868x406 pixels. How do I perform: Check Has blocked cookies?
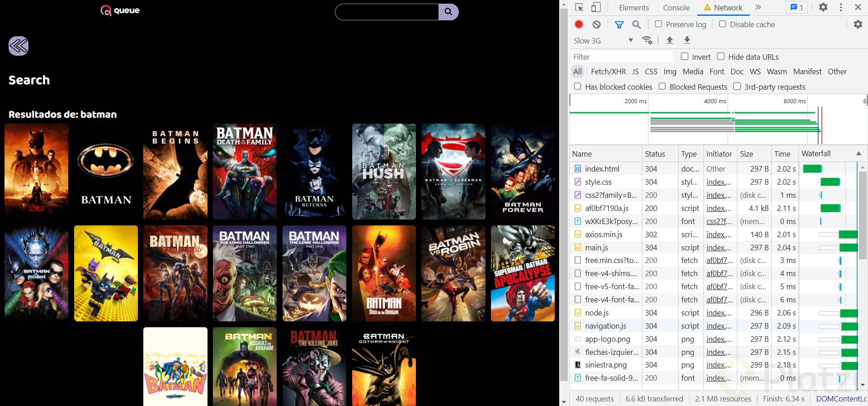pyautogui.click(x=577, y=86)
